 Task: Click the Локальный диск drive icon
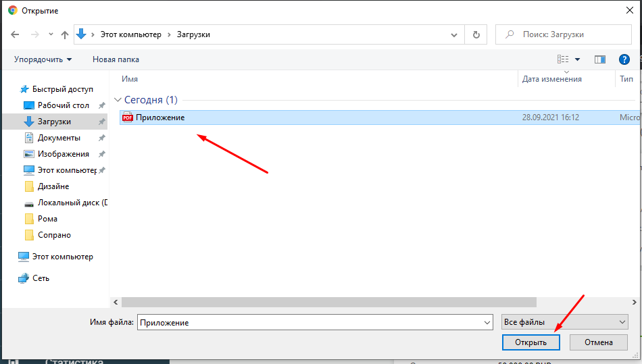(28, 204)
